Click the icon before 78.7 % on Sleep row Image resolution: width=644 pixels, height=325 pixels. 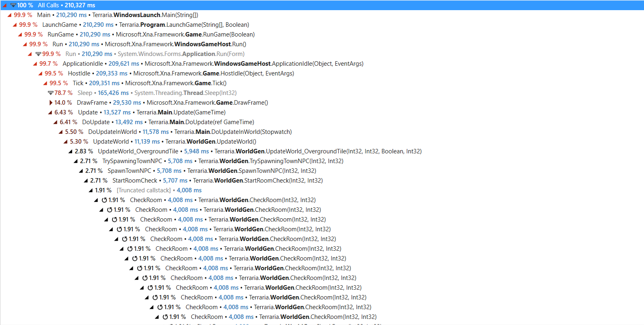point(51,93)
